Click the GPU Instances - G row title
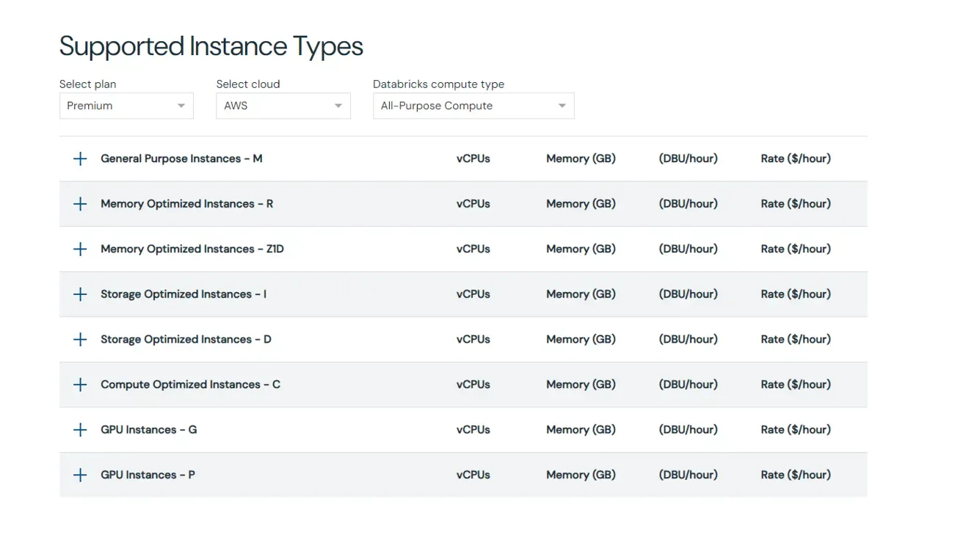 tap(148, 430)
